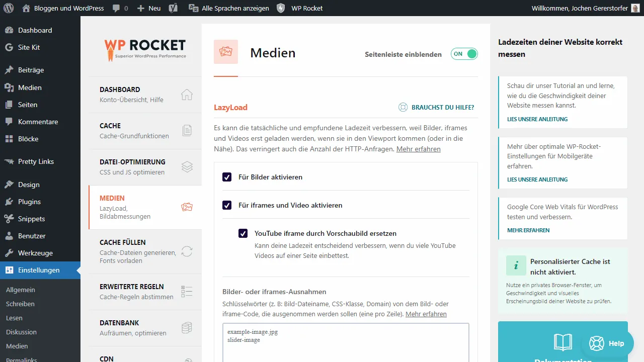Image resolution: width=644 pixels, height=362 pixels.
Task: Click Mehr erfahren under Bilder- oder iframes-Ausnahmen
Action: click(x=426, y=314)
